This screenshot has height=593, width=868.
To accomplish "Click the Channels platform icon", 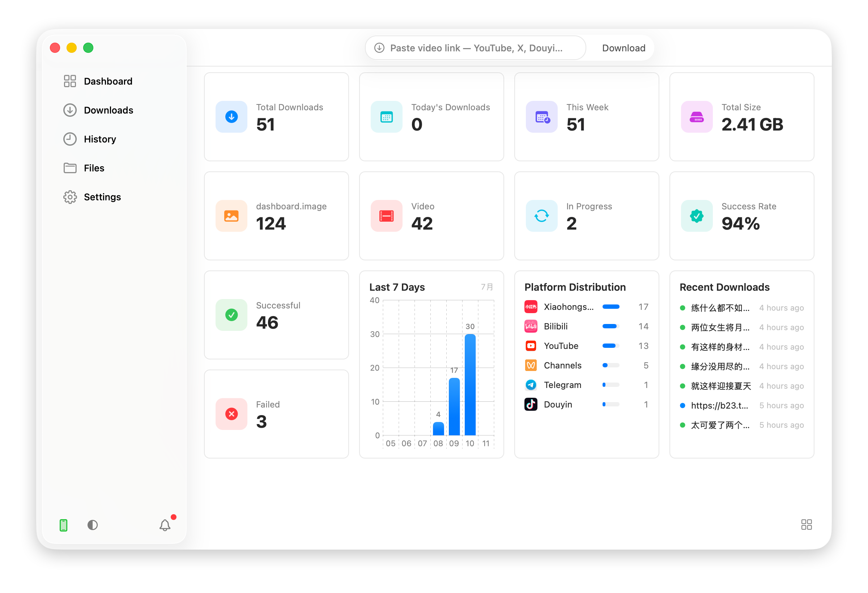I will click(x=531, y=365).
